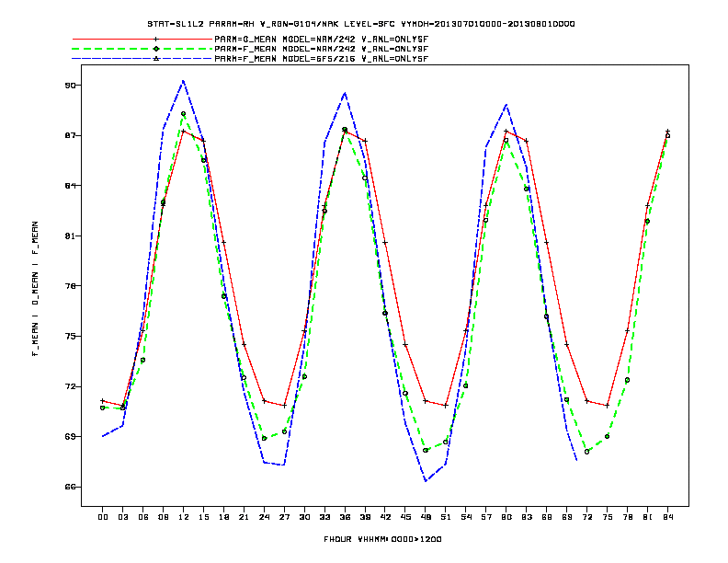This screenshot has height=563, width=728.
Task: Click the green circle data point above hour 72
Action: (586, 452)
